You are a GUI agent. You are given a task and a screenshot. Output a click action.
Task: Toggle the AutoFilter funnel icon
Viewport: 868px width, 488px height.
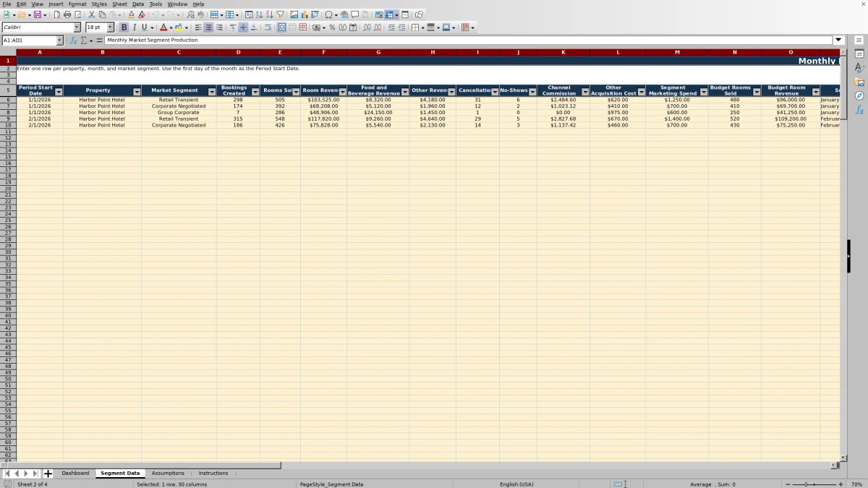coord(280,14)
